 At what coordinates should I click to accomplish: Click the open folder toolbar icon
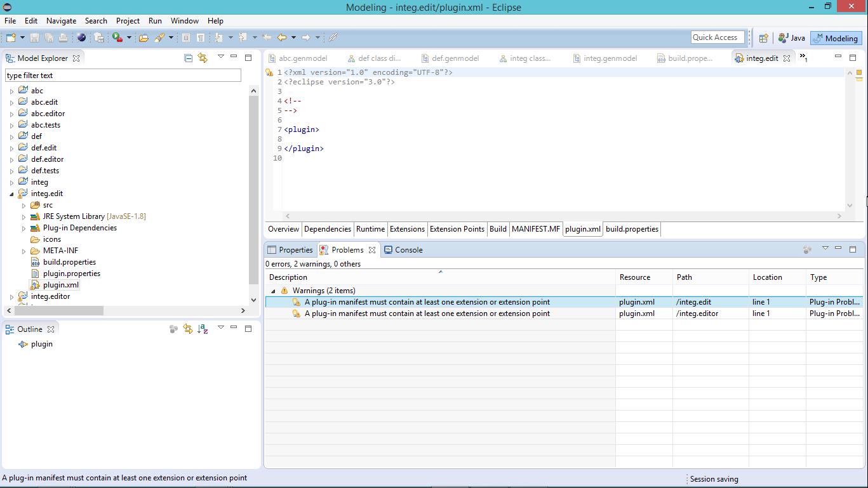pos(144,38)
